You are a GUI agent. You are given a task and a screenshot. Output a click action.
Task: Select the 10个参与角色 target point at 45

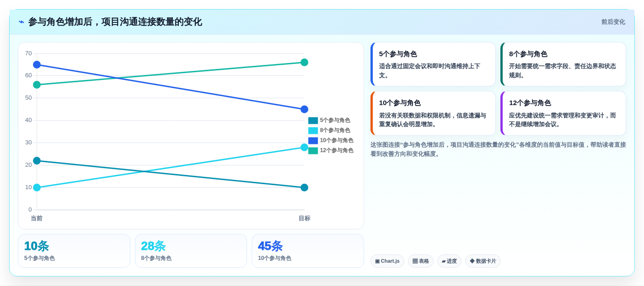click(304, 110)
